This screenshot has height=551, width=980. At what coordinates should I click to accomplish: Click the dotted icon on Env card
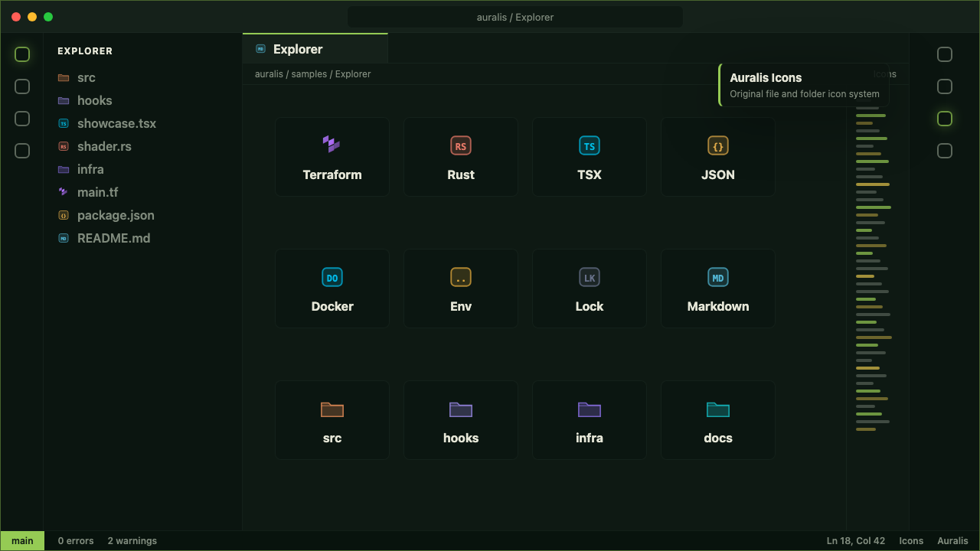[x=461, y=277]
